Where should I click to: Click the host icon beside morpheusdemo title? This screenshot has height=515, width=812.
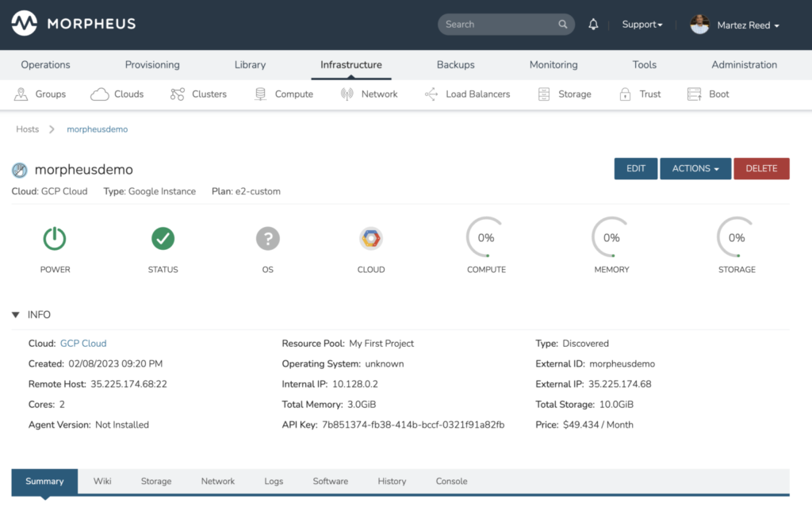20,170
